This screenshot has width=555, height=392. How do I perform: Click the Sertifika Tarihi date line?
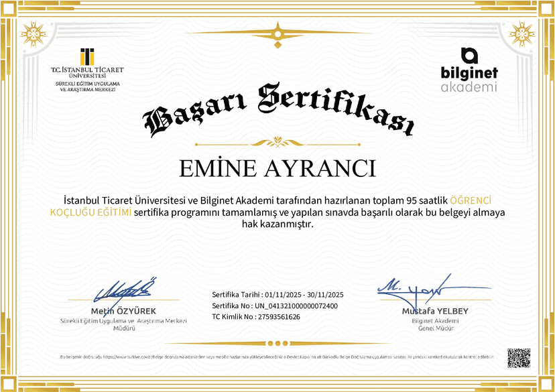click(277, 295)
